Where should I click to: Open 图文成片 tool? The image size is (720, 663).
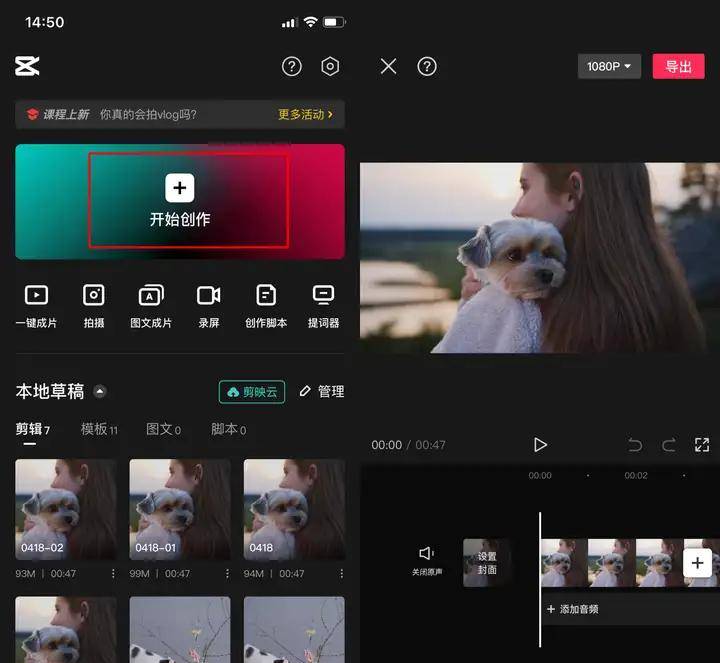(x=151, y=306)
